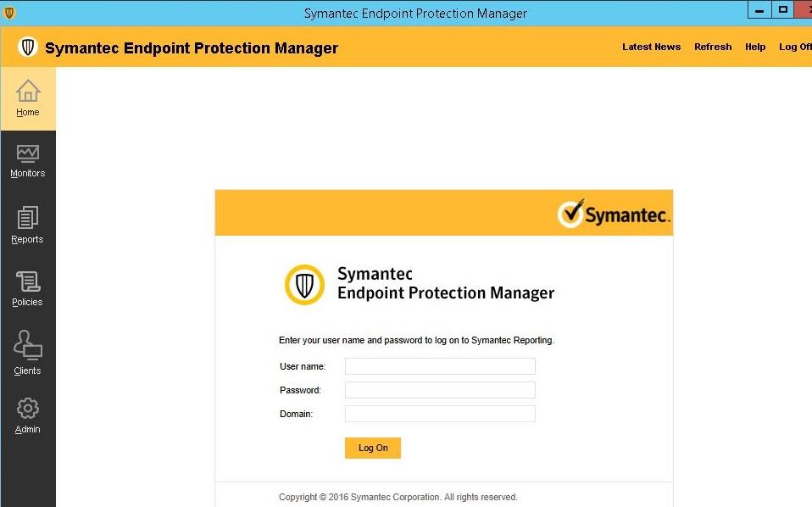Click the title bar application shield icon

tap(8, 13)
